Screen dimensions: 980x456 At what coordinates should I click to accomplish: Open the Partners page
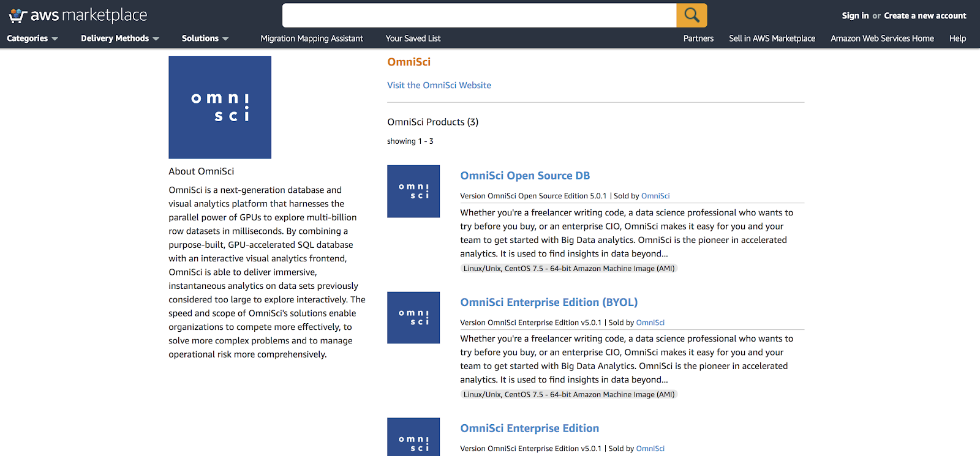pyautogui.click(x=698, y=39)
